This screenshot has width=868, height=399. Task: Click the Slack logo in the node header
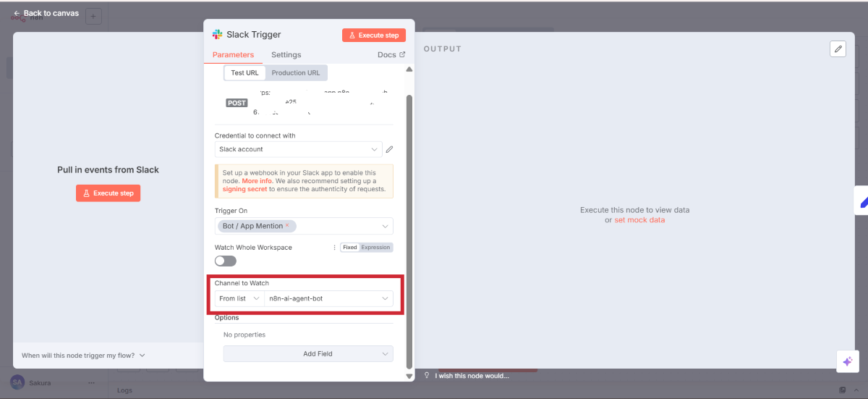tap(217, 35)
